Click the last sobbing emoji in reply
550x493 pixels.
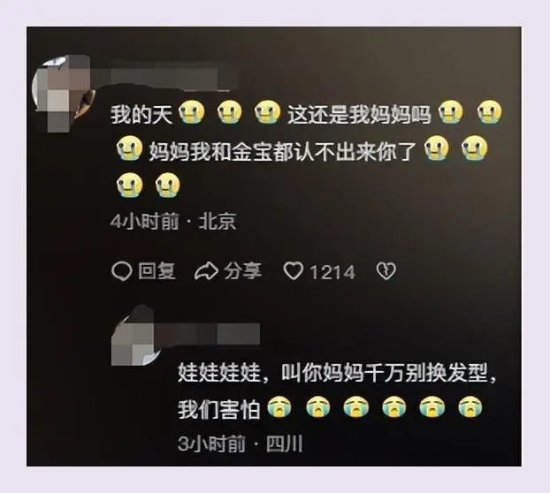470,407
